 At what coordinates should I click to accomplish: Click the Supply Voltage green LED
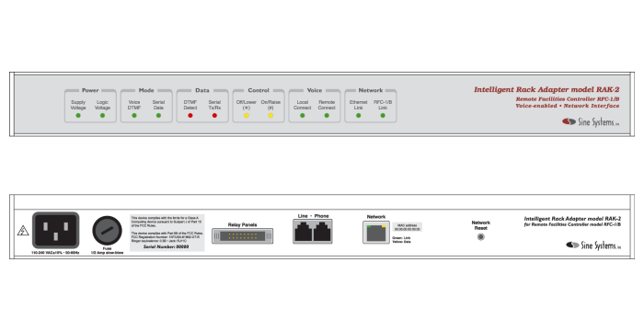(78, 116)
